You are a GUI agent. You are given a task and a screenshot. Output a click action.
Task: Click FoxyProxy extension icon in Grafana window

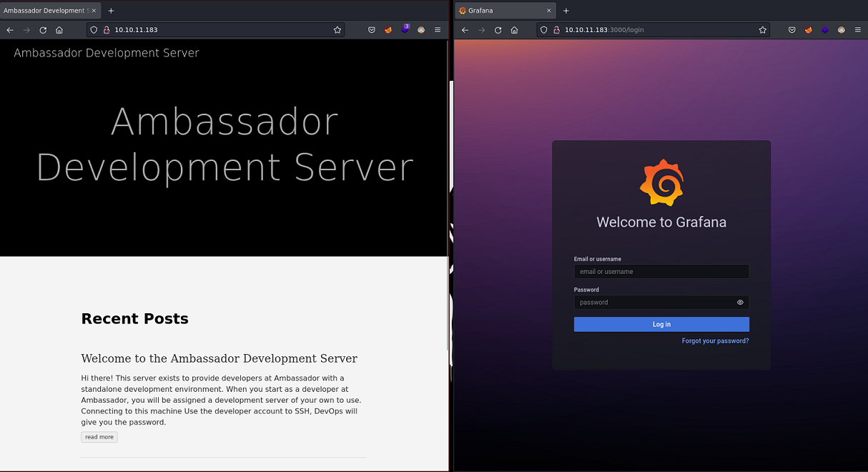pyautogui.click(x=809, y=30)
